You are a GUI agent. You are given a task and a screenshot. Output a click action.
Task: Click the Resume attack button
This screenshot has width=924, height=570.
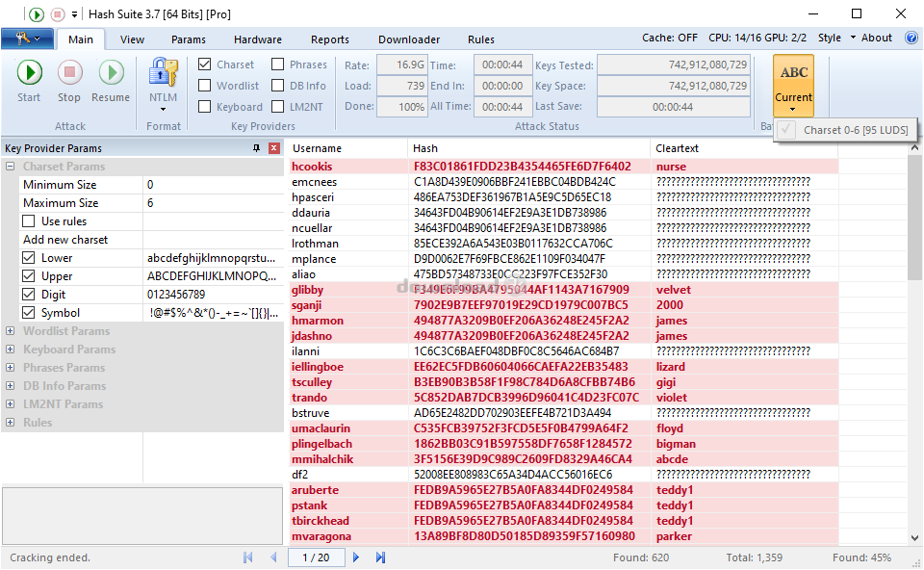coord(110,81)
